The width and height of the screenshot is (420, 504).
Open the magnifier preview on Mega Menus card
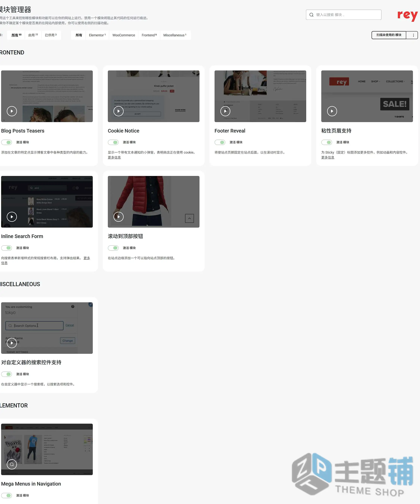[x=12, y=464]
